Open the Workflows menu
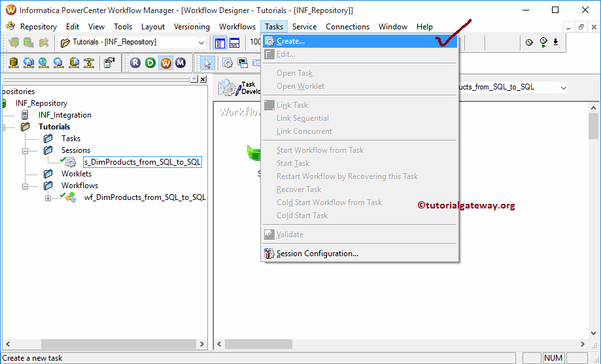This screenshot has width=601, height=364. coord(237,27)
